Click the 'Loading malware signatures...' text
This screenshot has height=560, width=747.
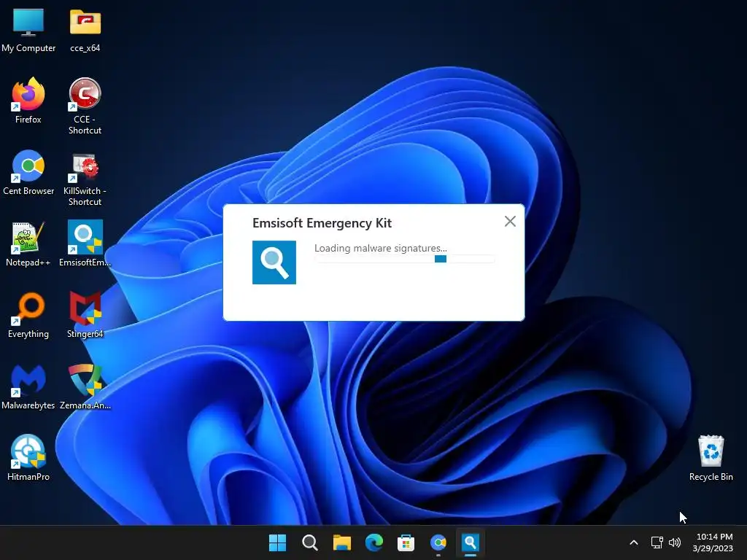point(381,248)
